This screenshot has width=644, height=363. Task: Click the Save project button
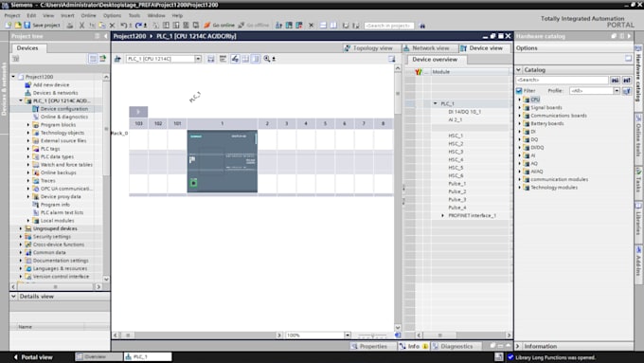42,26
